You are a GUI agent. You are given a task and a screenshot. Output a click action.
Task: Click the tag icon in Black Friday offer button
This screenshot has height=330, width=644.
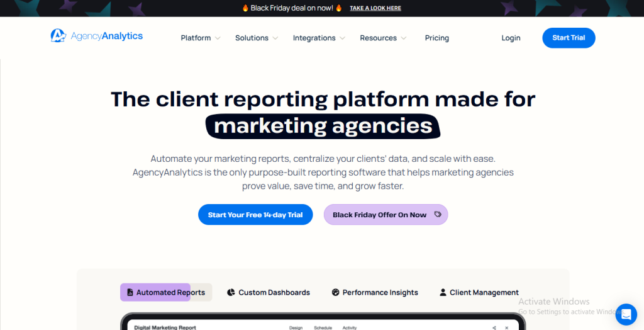pos(438,215)
